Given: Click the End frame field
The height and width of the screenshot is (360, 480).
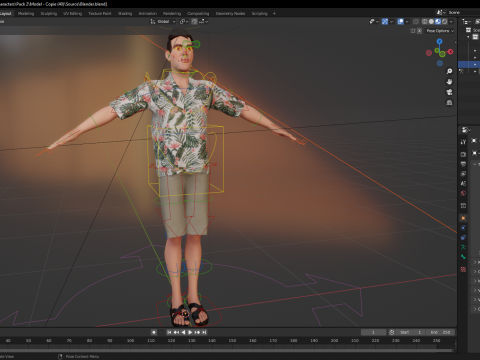Looking at the screenshot, I should point(440,332).
